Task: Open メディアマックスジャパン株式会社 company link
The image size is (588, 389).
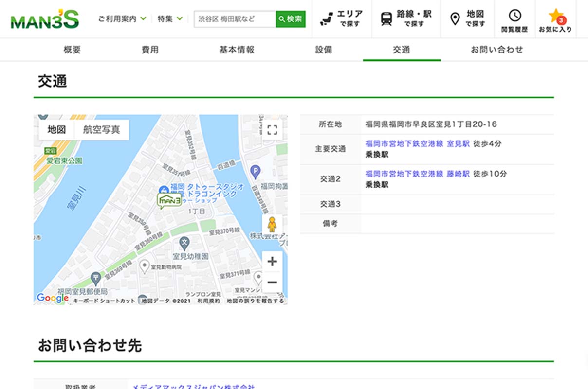Action: tap(194, 387)
